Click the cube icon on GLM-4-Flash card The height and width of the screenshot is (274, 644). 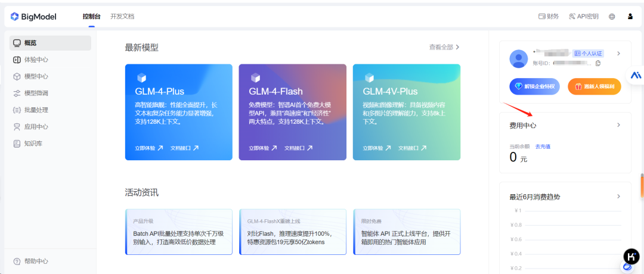(255, 77)
